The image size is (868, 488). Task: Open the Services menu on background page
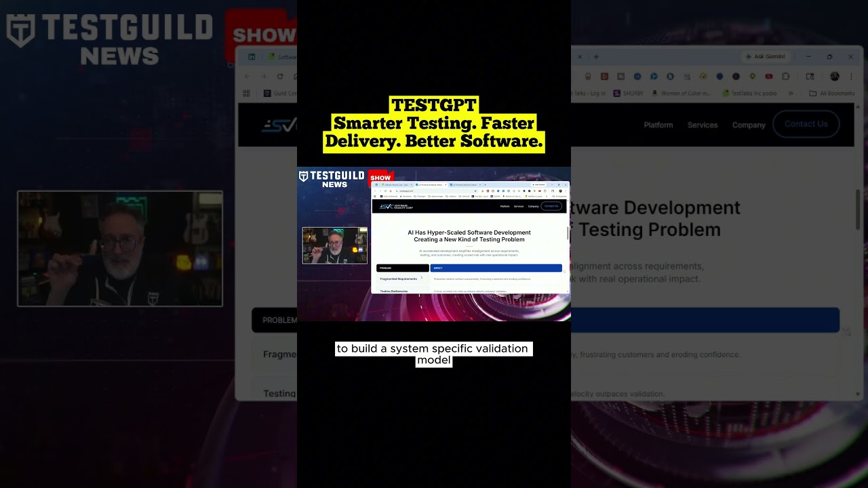click(703, 125)
